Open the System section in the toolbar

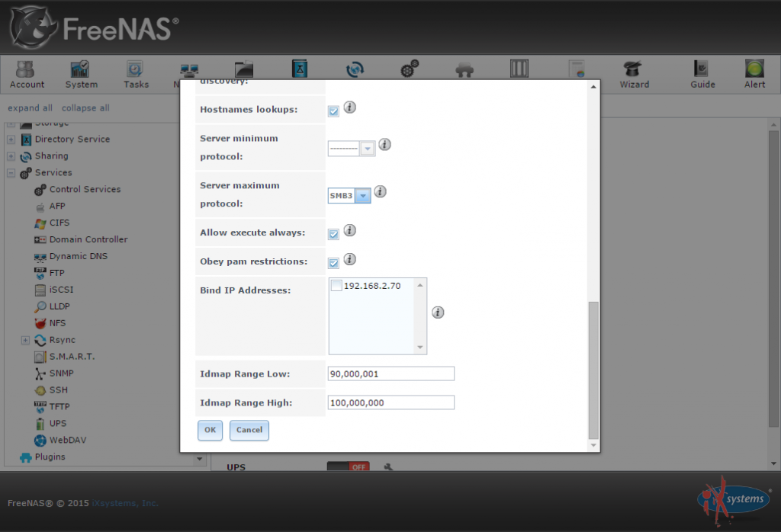click(81, 74)
